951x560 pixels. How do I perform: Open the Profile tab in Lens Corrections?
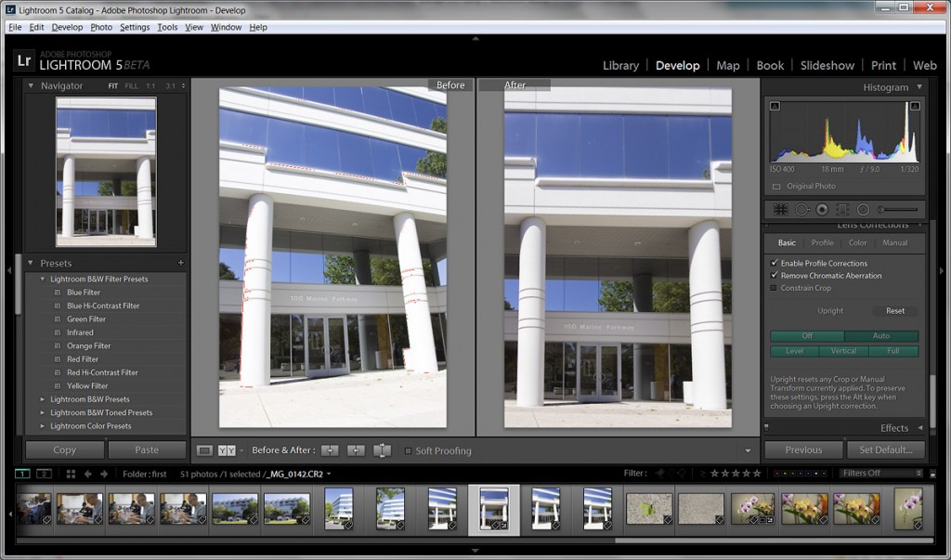click(x=823, y=242)
